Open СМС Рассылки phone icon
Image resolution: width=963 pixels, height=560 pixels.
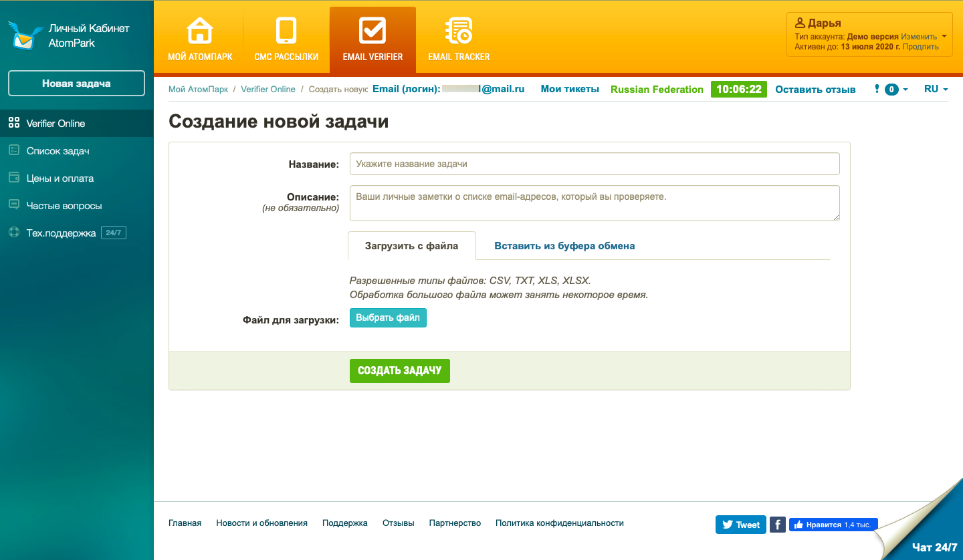pos(286,31)
